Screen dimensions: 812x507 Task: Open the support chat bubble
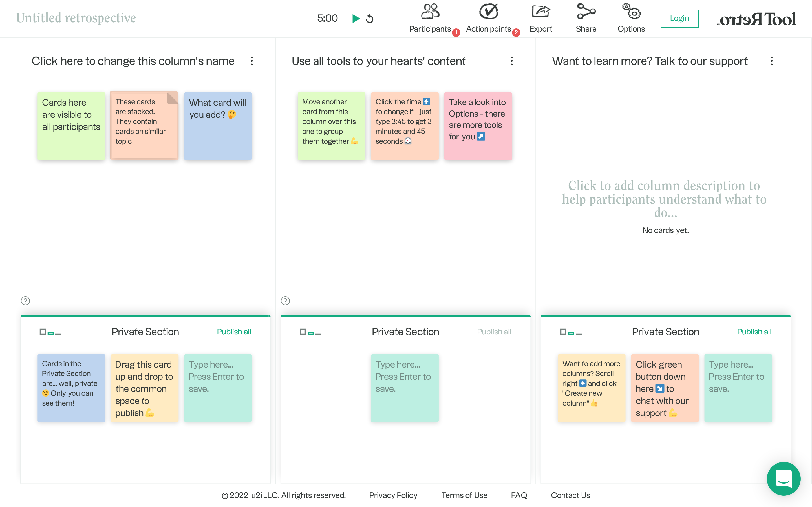coord(784,479)
